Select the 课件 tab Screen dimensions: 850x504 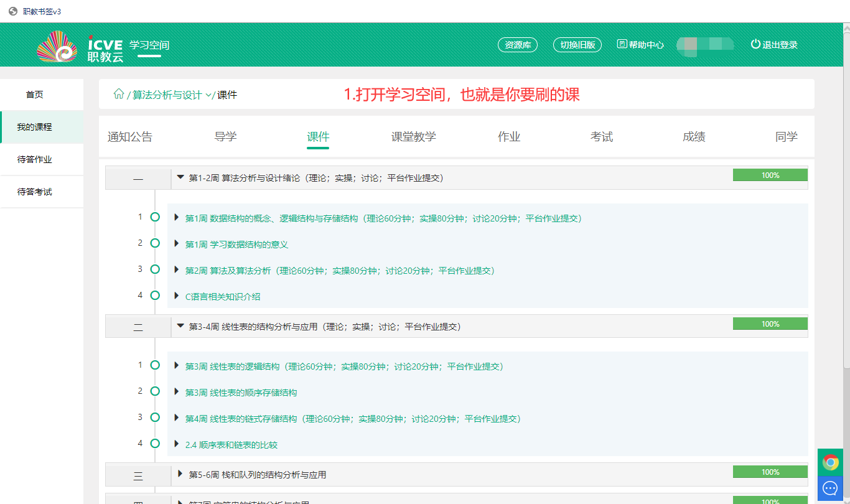point(318,137)
